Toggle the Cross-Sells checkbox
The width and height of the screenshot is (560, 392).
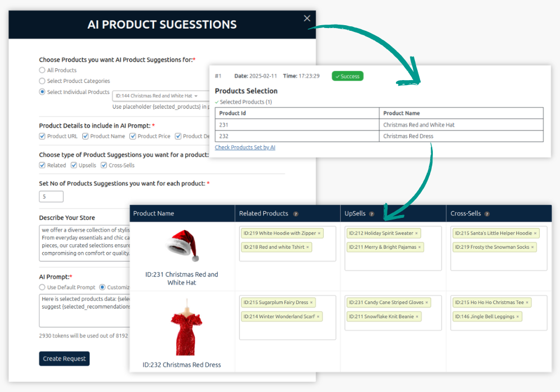pos(104,165)
